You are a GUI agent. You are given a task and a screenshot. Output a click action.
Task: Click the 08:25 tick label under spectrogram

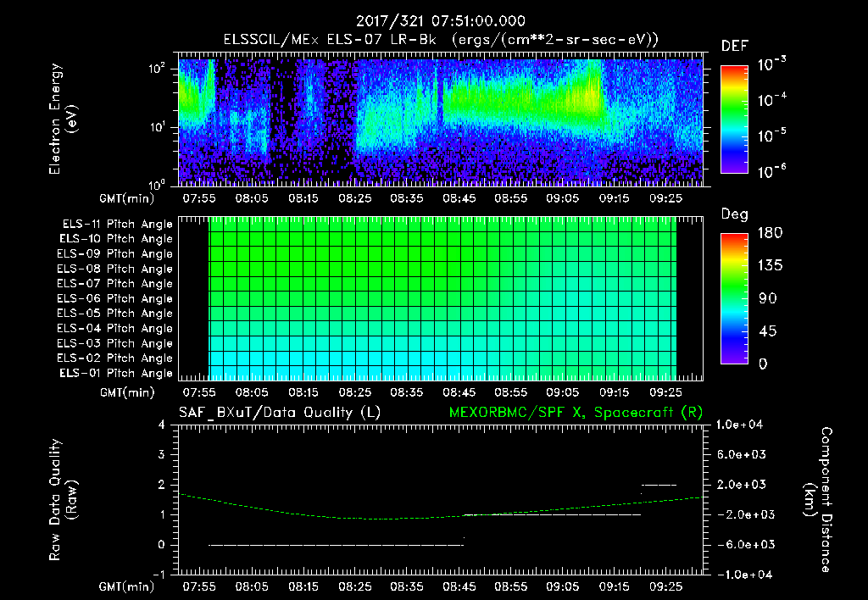355,198
